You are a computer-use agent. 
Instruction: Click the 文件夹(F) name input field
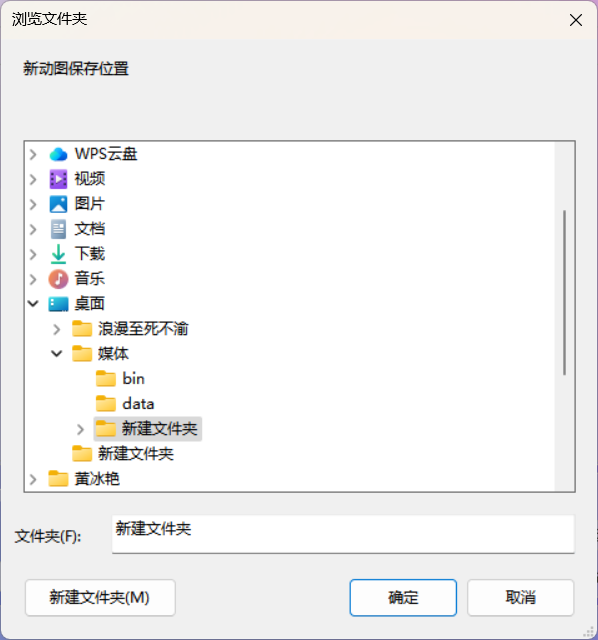[x=343, y=534]
